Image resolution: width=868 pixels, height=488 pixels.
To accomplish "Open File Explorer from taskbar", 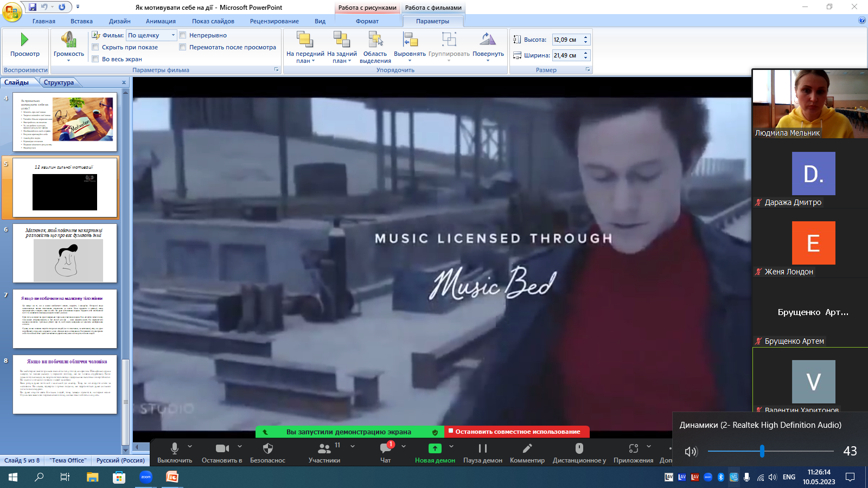I will pos(93,477).
